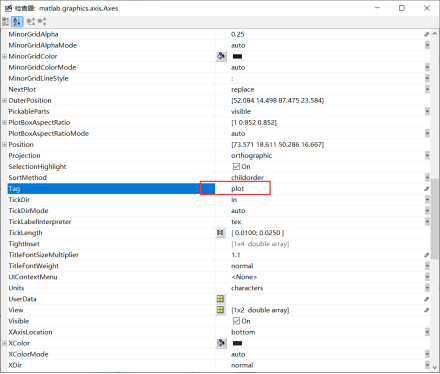Open the TitleFontWeight dropdown arrow

click(x=427, y=266)
